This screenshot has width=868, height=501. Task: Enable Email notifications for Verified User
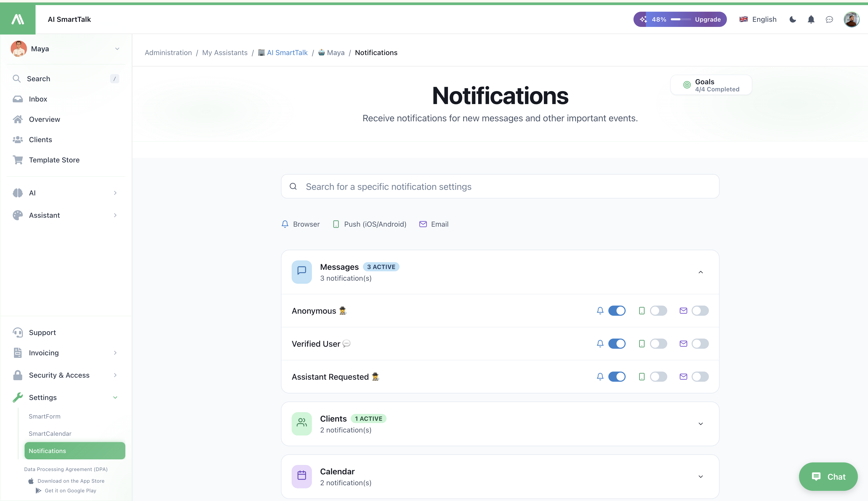coord(700,344)
